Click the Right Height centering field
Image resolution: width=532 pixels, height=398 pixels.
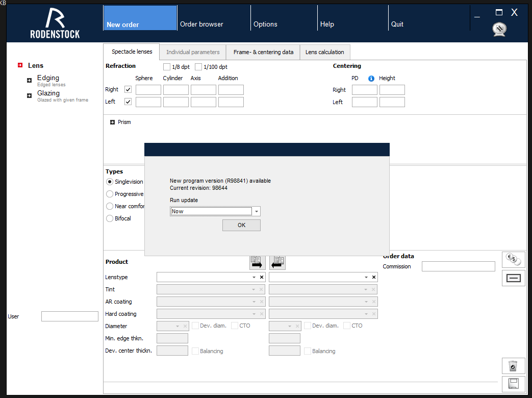tap(392, 90)
